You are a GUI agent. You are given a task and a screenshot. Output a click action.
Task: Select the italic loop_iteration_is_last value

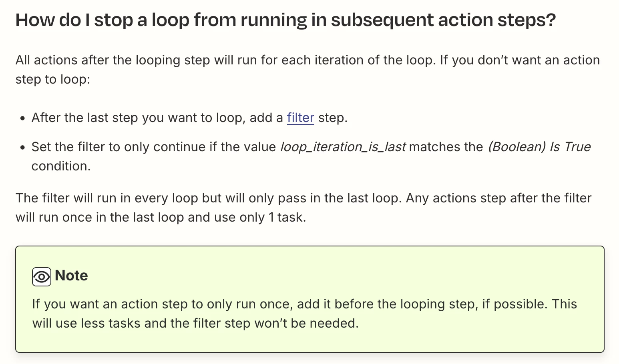click(343, 147)
